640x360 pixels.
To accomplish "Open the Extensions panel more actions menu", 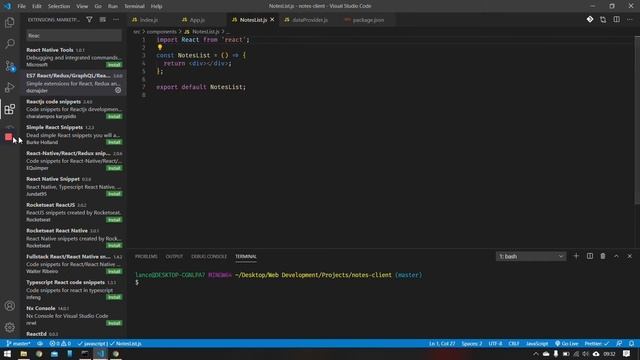I will [116, 20].
